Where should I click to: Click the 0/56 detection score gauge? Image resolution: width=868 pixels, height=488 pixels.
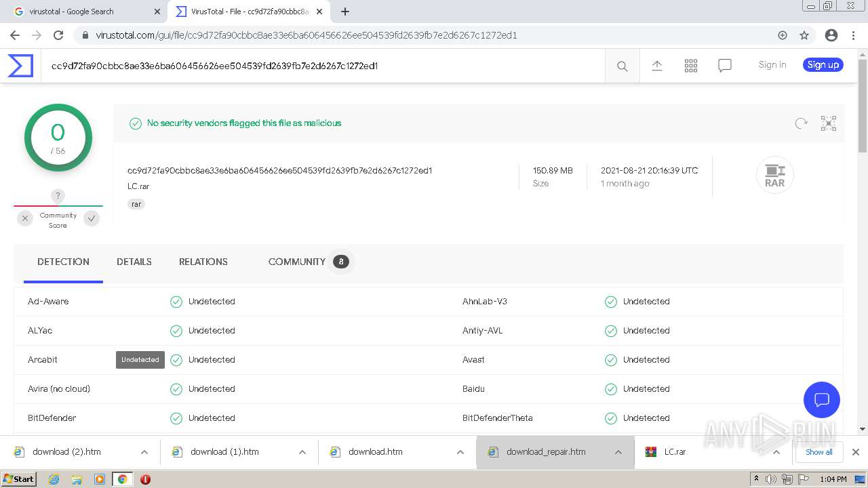pos(58,138)
